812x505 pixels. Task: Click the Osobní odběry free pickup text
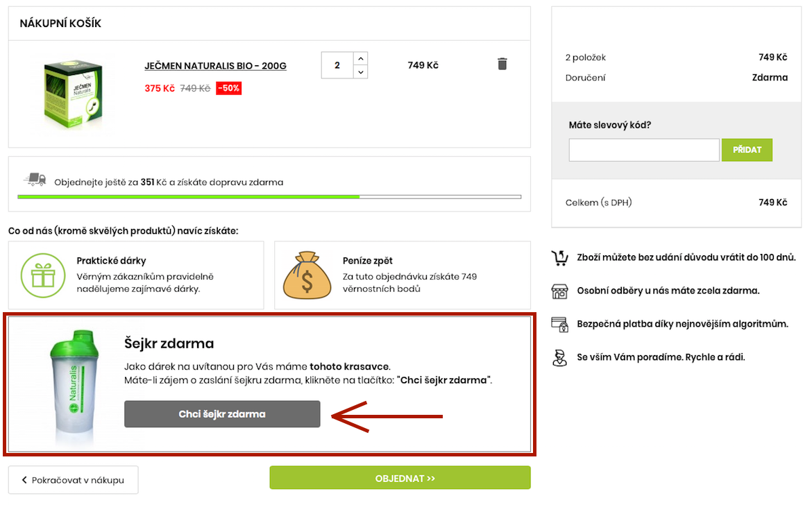click(x=668, y=291)
